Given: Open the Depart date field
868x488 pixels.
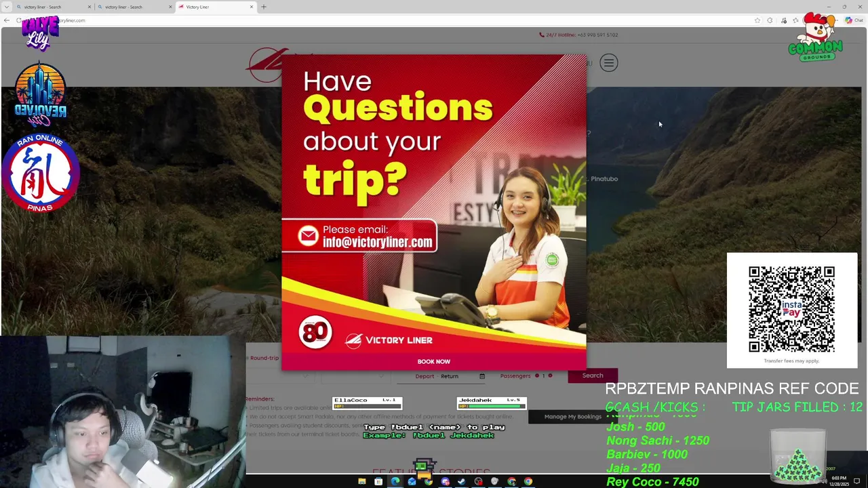Looking at the screenshot, I should click(425, 376).
